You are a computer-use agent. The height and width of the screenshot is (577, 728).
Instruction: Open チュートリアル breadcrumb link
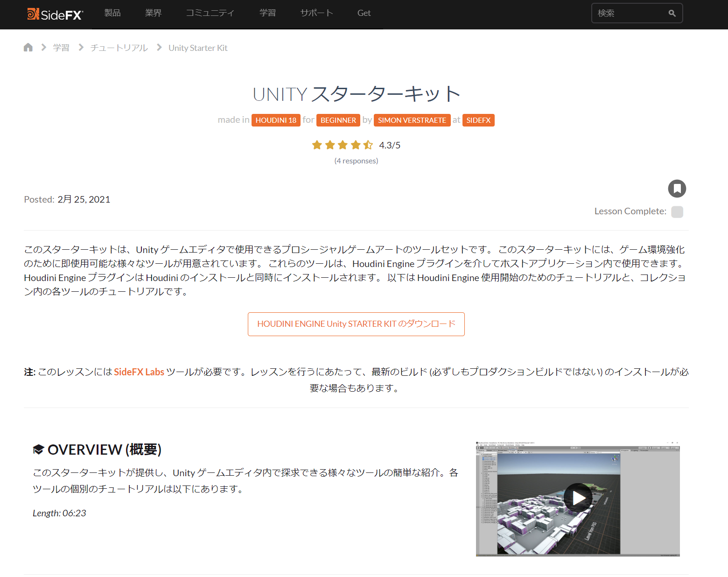pos(119,48)
